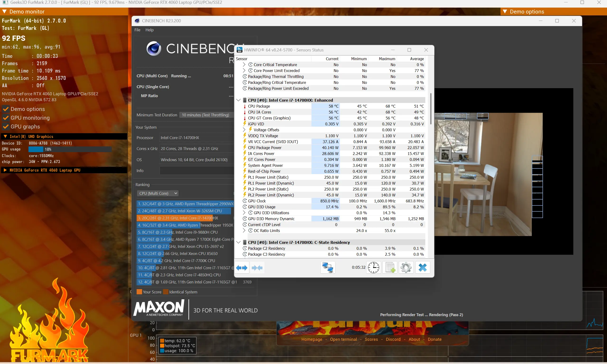Select ranking row for Intel Core i9-9880H CPU
The image size is (607, 364).
click(x=185, y=232)
